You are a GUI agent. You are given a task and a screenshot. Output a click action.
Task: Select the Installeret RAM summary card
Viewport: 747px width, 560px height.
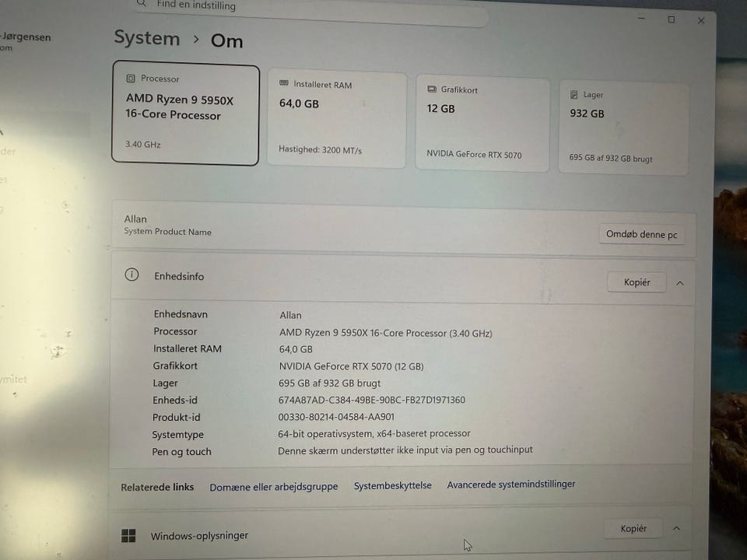click(337, 118)
